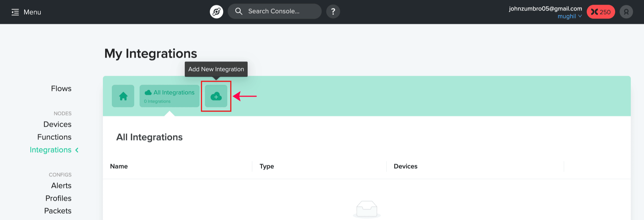Open Alerts in the sidebar

[x=61, y=186]
